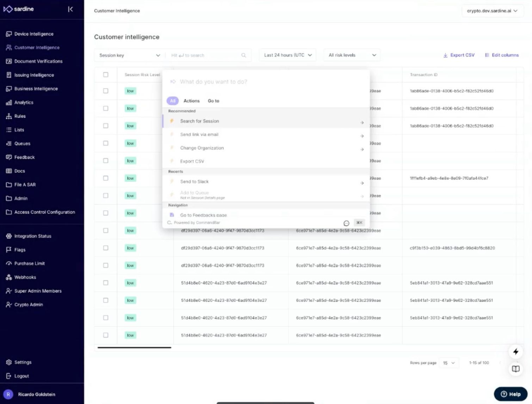This screenshot has height=404, width=532.
Task: Click the Rules icon in the sidebar
Action: coord(9,116)
